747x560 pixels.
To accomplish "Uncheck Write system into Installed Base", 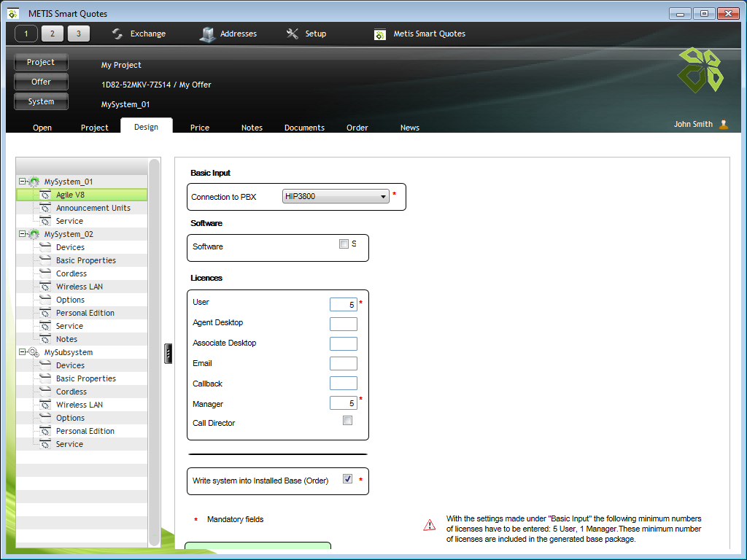I will [x=348, y=479].
